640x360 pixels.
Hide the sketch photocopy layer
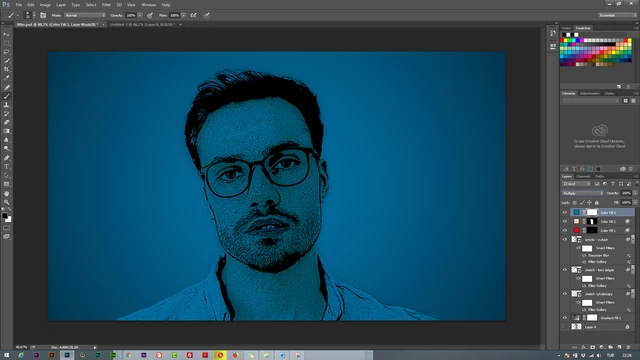(565, 294)
